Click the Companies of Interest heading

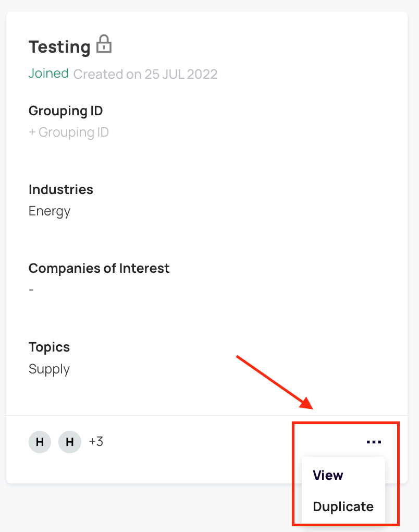[x=99, y=268]
